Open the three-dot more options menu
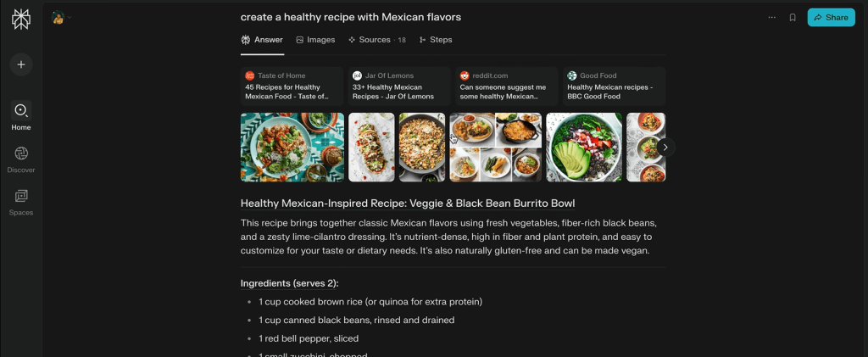 [x=771, y=17]
